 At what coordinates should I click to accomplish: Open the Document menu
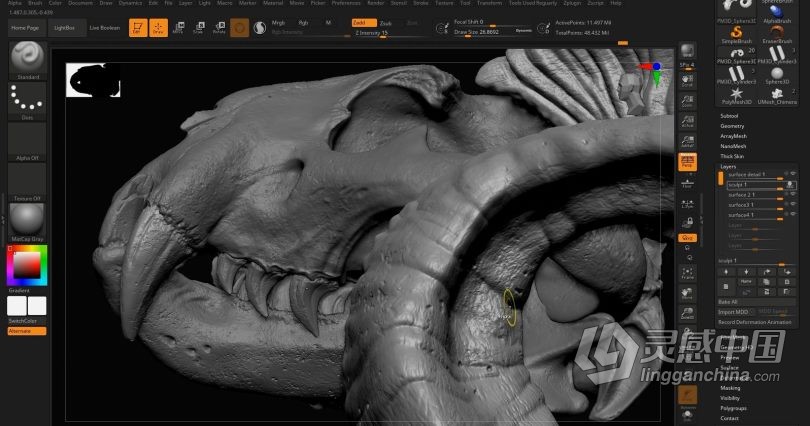click(80, 3)
